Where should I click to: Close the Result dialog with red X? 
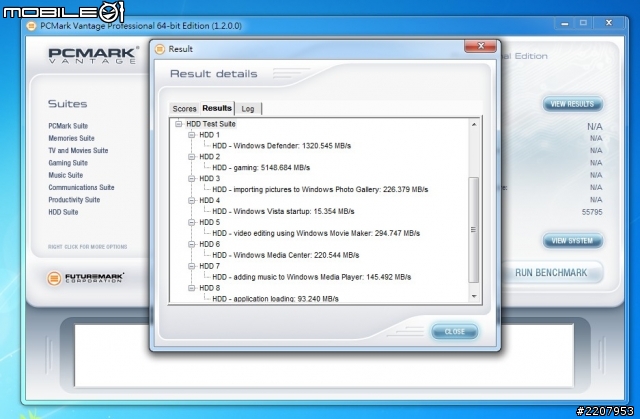click(x=480, y=46)
